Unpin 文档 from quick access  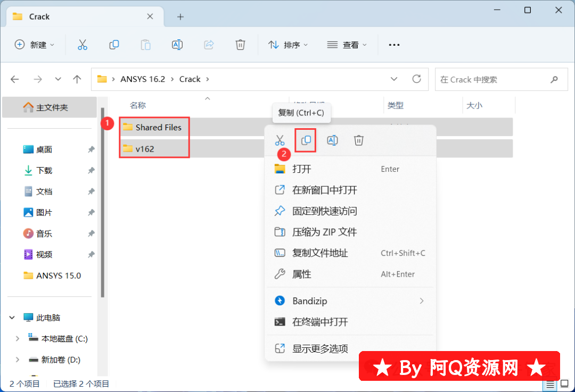[91, 191]
